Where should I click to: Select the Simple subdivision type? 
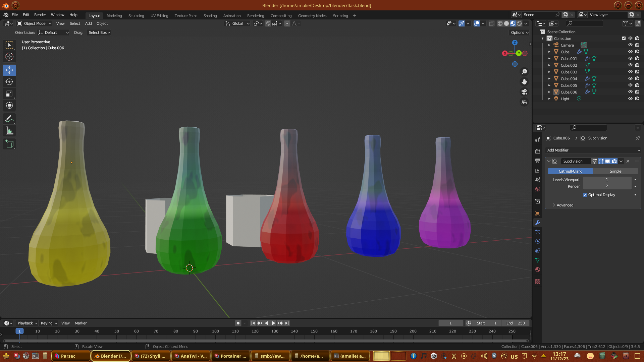(615, 171)
